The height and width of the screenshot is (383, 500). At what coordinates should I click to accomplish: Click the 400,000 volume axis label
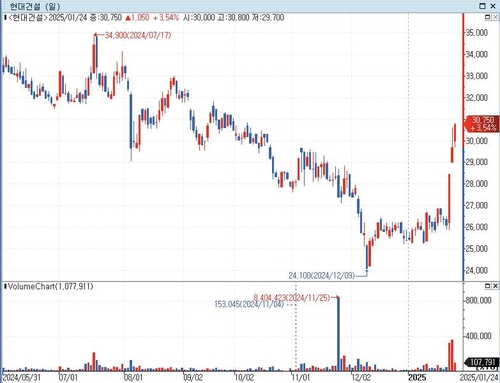pos(478,336)
